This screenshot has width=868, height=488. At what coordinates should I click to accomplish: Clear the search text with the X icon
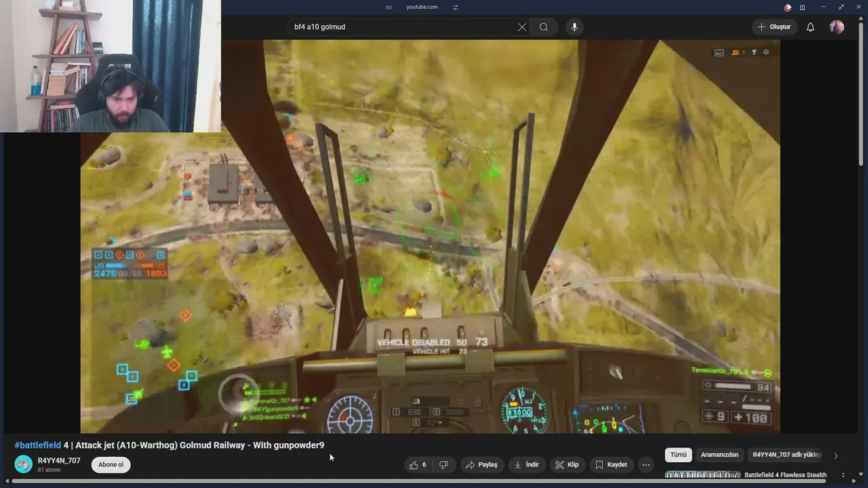(521, 27)
